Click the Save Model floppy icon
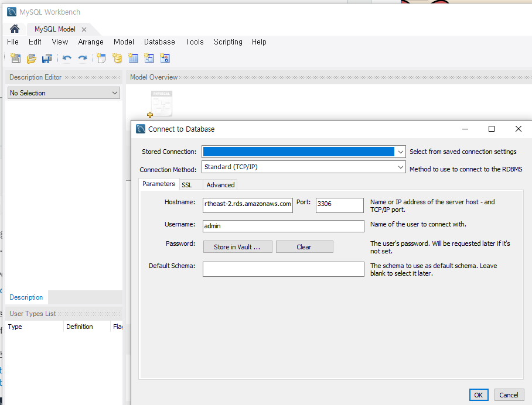Screen dimensions: 532x405 tap(47, 59)
